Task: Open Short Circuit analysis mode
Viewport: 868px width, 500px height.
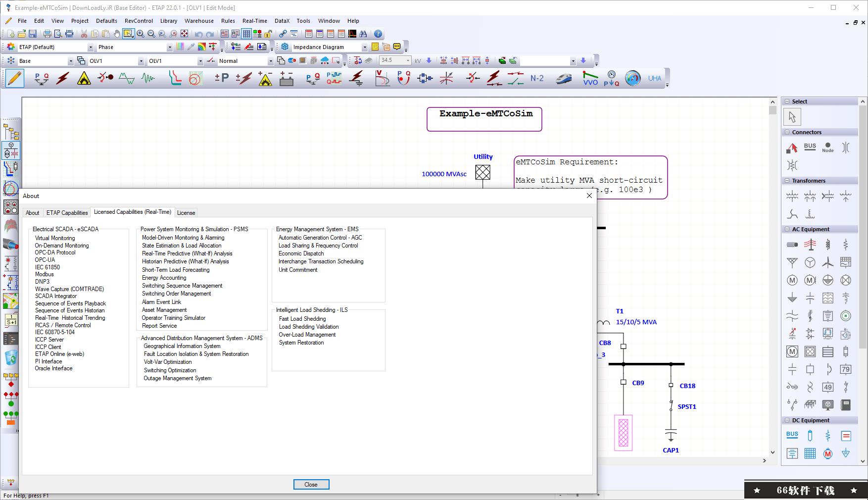Action: click(x=63, y=78)
